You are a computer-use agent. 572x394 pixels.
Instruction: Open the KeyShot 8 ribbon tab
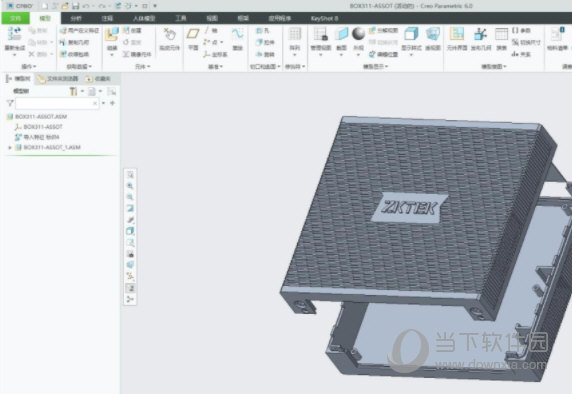coord(324,18)
